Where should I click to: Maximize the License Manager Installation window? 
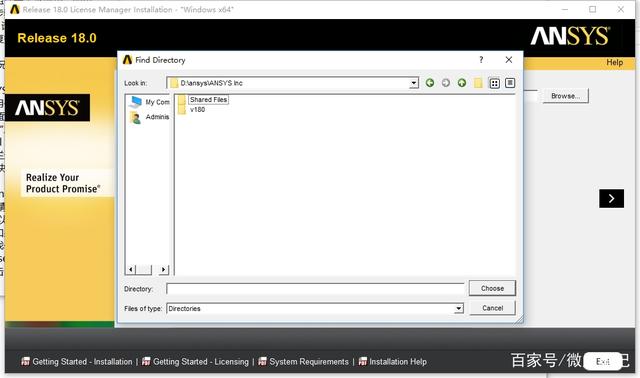tap(593, 9)
